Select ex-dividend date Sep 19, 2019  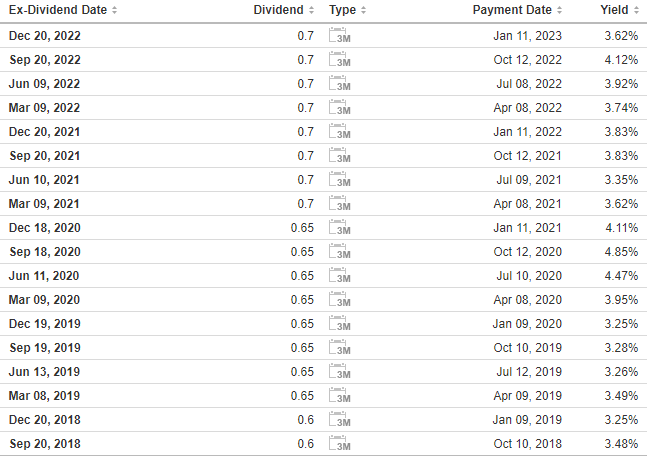[45, 348]
